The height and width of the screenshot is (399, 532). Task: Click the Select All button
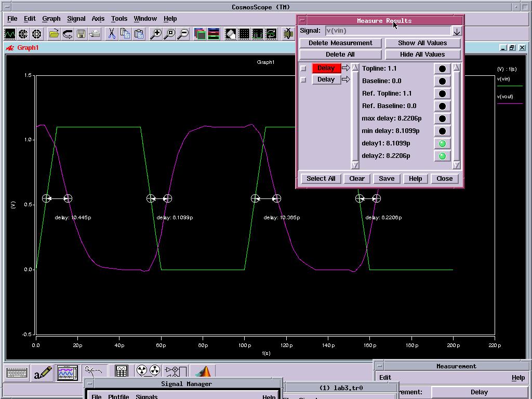321,179
